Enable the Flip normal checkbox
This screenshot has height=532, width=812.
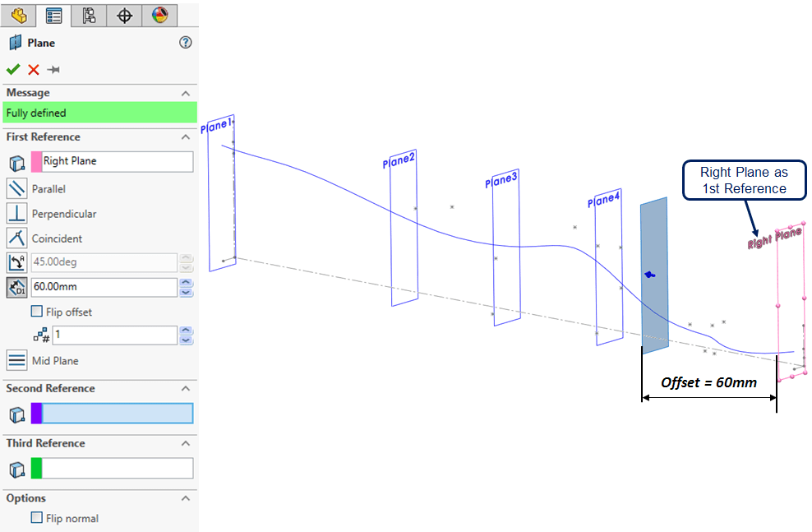click(36, 518)
